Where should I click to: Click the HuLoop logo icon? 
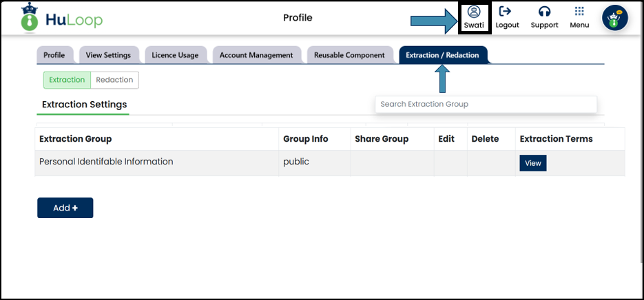(x=28, y=18)
